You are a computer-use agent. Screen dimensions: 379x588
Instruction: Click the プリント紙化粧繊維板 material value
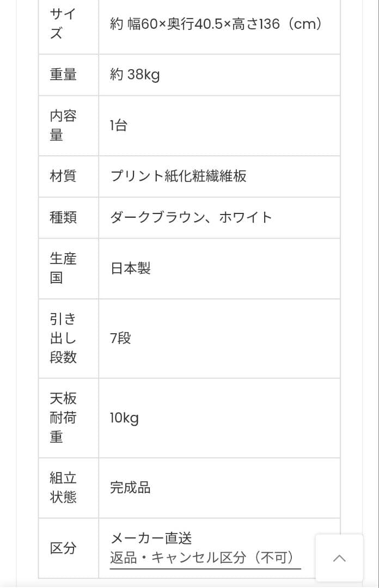178,176
